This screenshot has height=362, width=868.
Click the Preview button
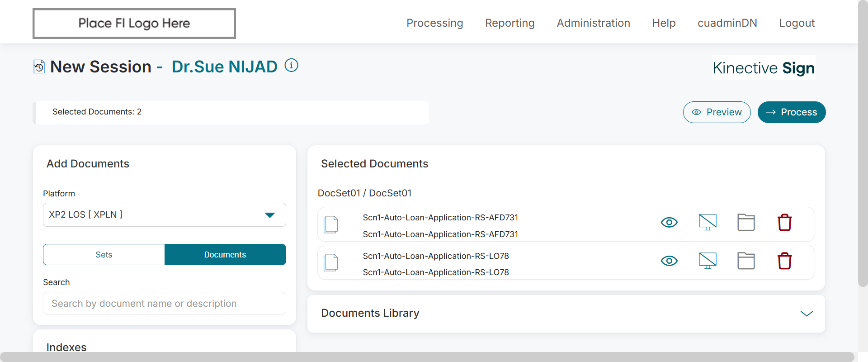coord(717,112)
